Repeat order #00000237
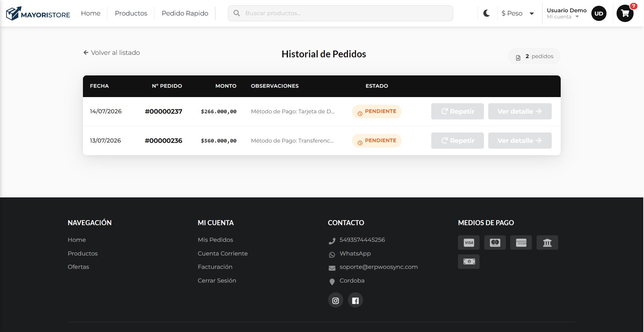 pyautogui.click(x=458, y=112)
